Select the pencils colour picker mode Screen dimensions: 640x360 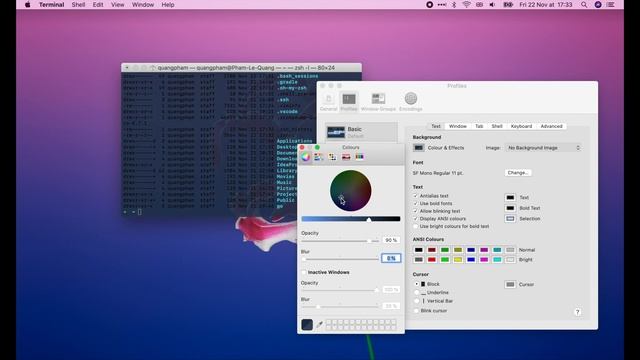359,157
